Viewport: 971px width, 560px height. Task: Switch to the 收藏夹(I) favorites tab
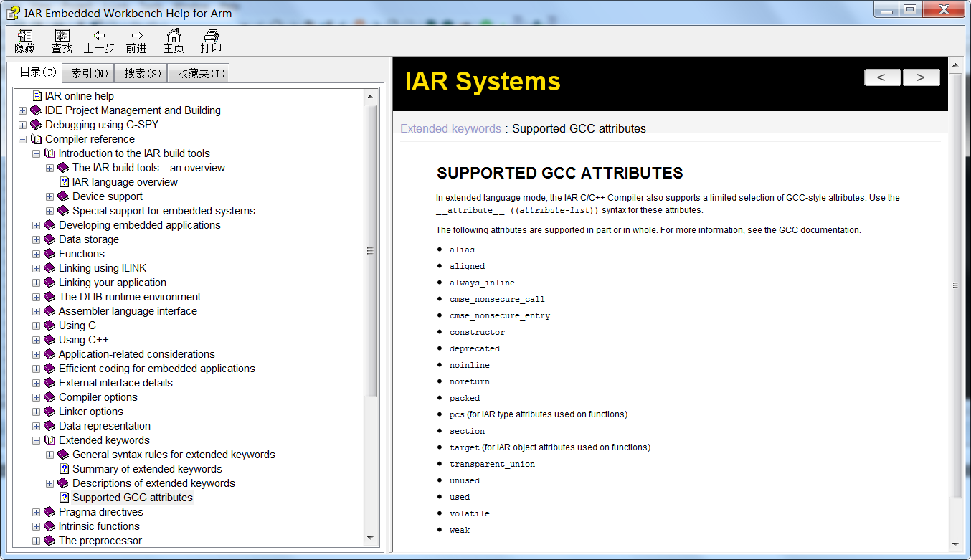(x=199, y=73)
